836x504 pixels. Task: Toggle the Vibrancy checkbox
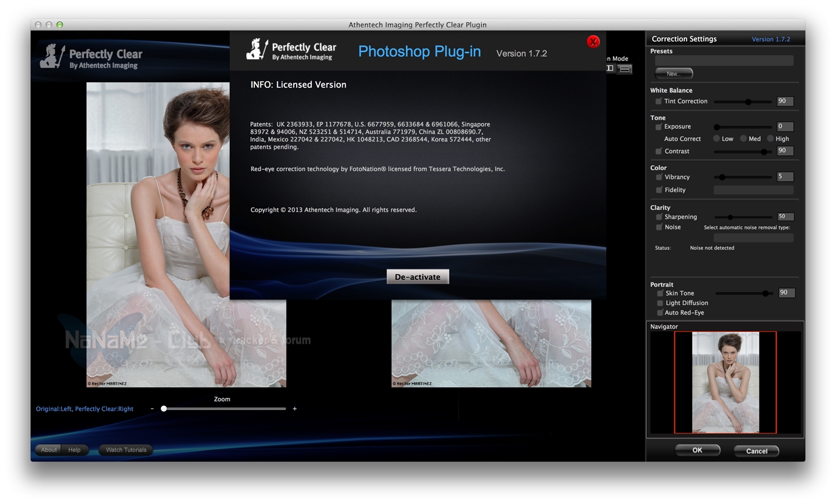point(659,177)
